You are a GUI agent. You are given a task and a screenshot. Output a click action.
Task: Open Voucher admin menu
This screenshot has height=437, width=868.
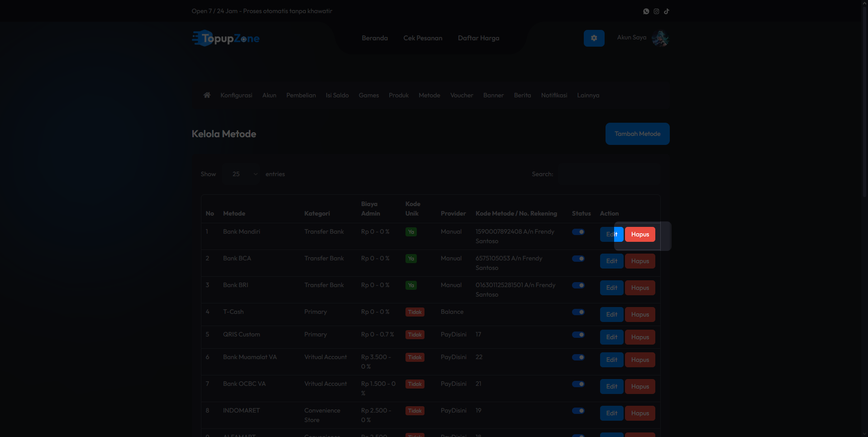coord(462,95)
